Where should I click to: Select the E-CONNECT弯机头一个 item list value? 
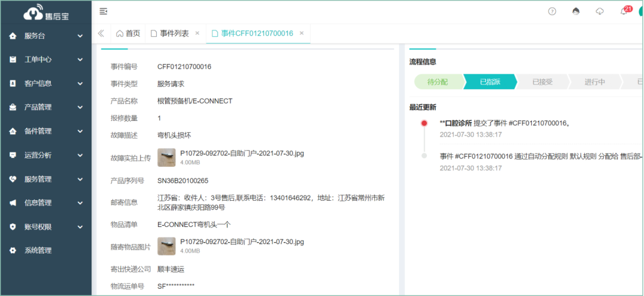tap(195, 225)
